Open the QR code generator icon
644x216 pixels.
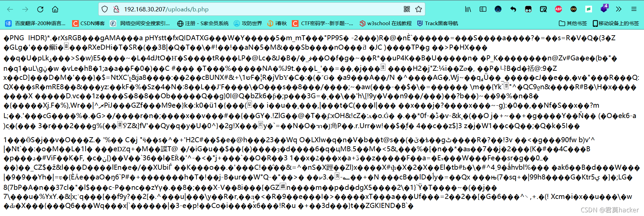(407, 9)
